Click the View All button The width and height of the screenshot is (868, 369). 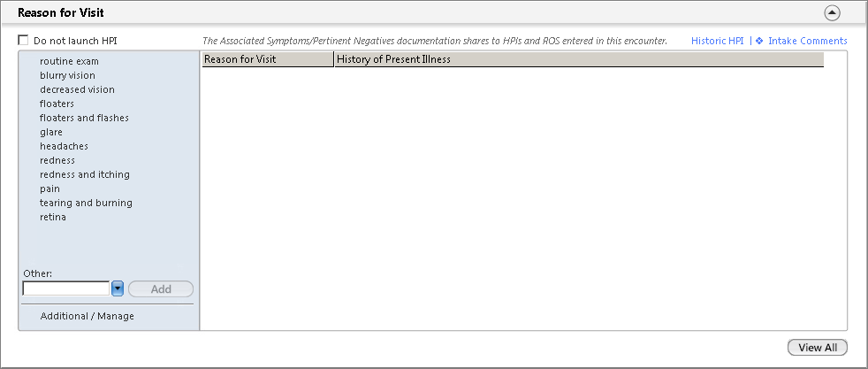(x=818, y=348)
